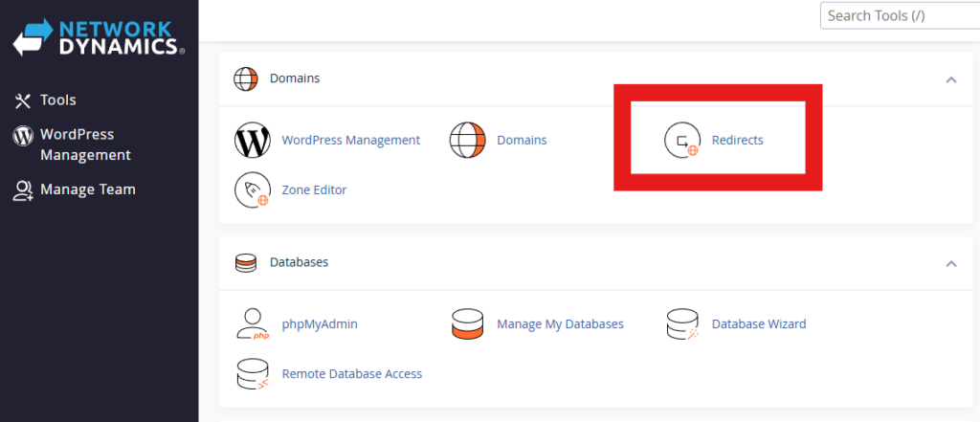
Task: Open Manage My Databases orange icon
Action: 468,324
